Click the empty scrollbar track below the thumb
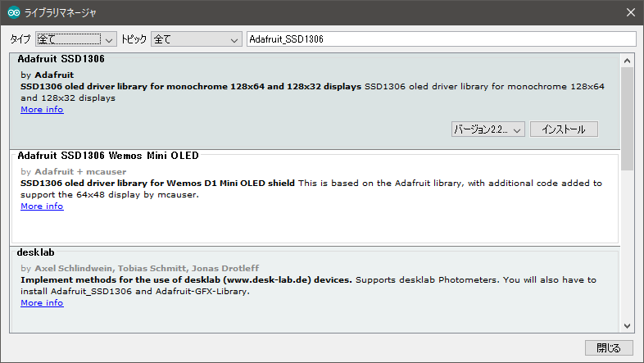 click(x=627, y=245)
